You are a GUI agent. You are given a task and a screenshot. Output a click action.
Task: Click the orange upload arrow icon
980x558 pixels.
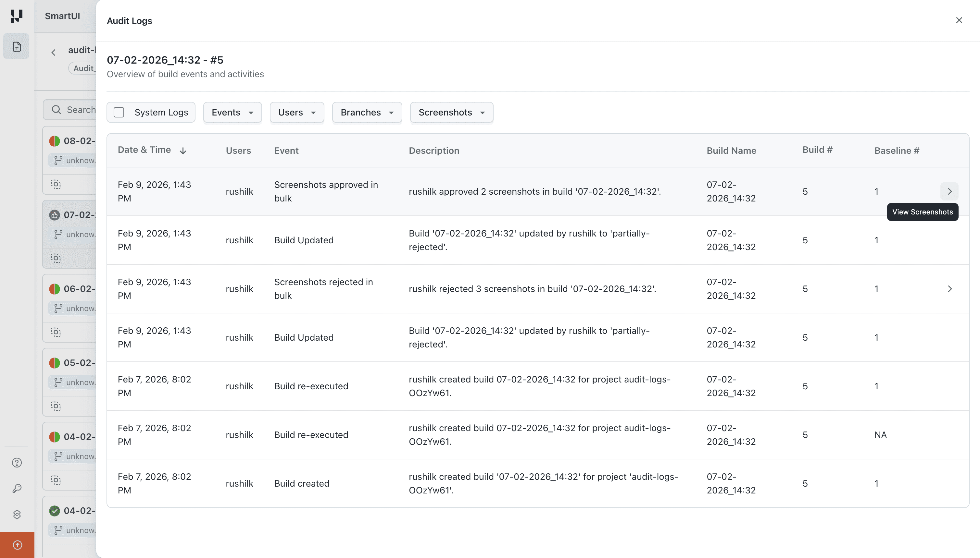16,545
